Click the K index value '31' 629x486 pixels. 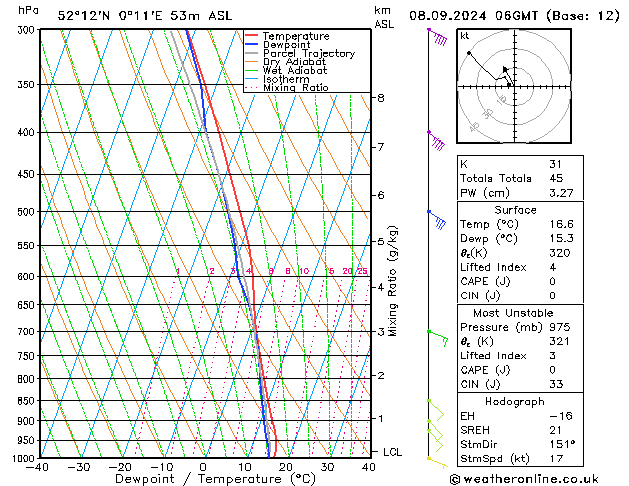(x=556, y=164)
